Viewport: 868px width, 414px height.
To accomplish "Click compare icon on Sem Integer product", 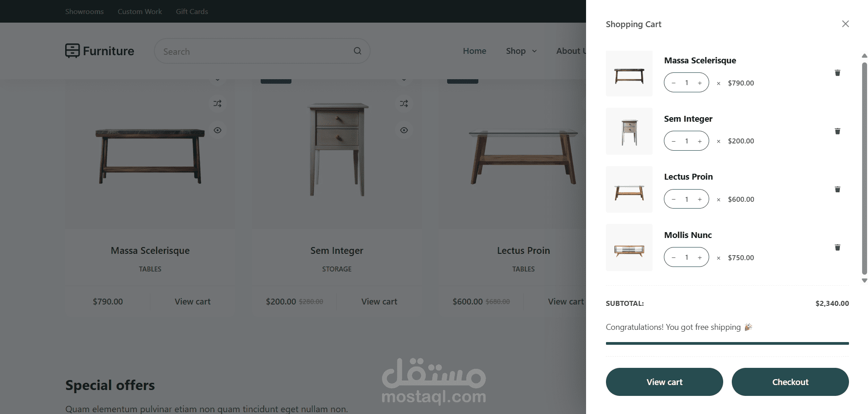I will pyautogui.click(x=404, y=104).
